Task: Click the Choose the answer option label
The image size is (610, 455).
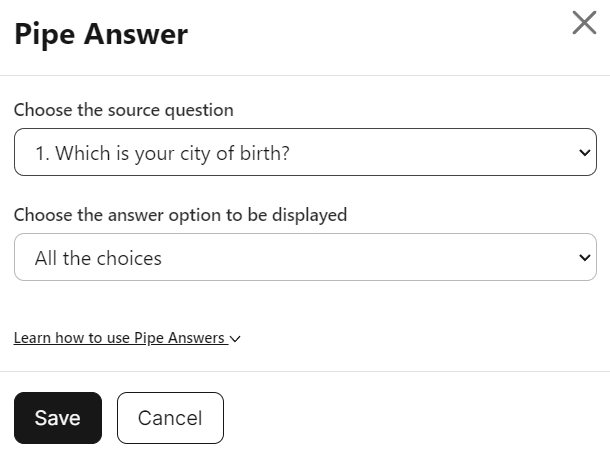Action: coord(181,215)
